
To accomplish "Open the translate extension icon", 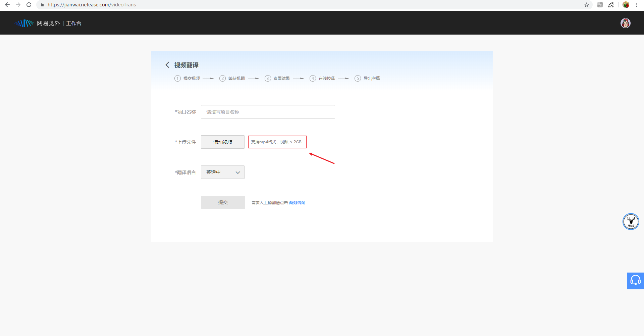I will point(611,5).
